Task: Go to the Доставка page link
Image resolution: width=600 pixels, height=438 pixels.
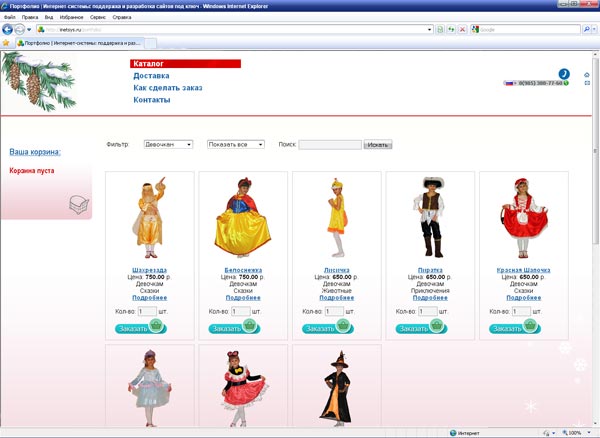Action: coord(151,76)
